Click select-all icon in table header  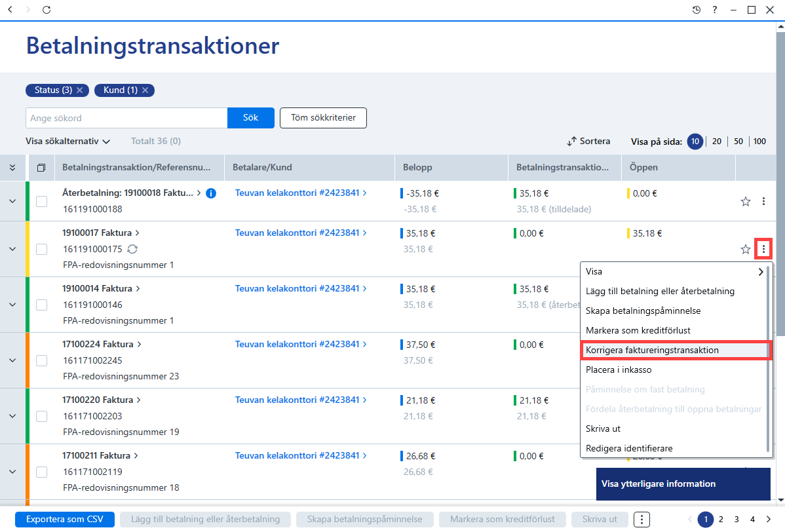pyautogui.click(x=41, y=168)
